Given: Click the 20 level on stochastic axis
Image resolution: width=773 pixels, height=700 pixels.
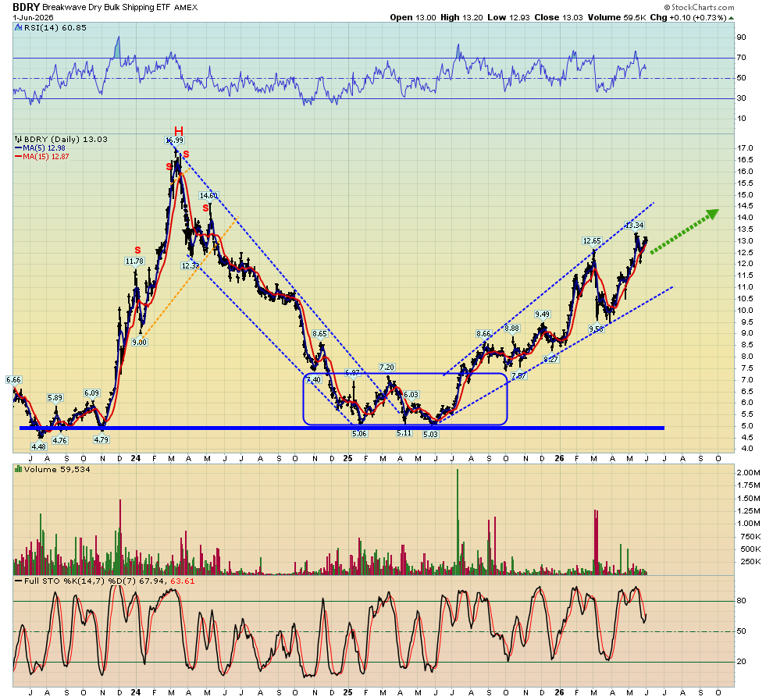Looking at the screenshot, I should [x=742, y=662].
